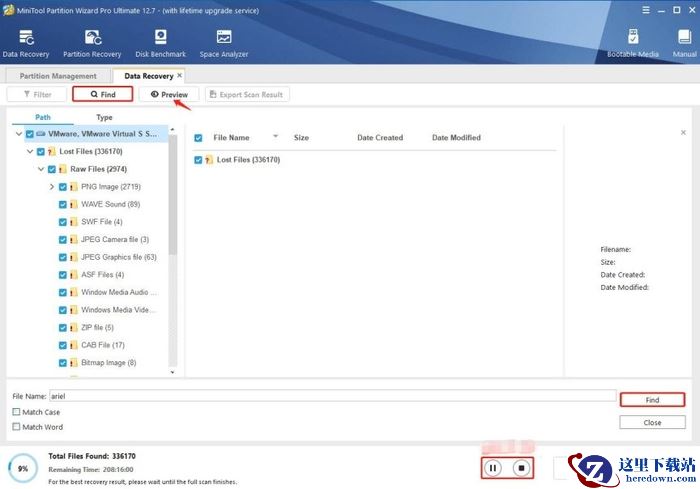Screen dimensions: 700x489
Task: Click the Filter toolbar button
Action: pos(37,94)
